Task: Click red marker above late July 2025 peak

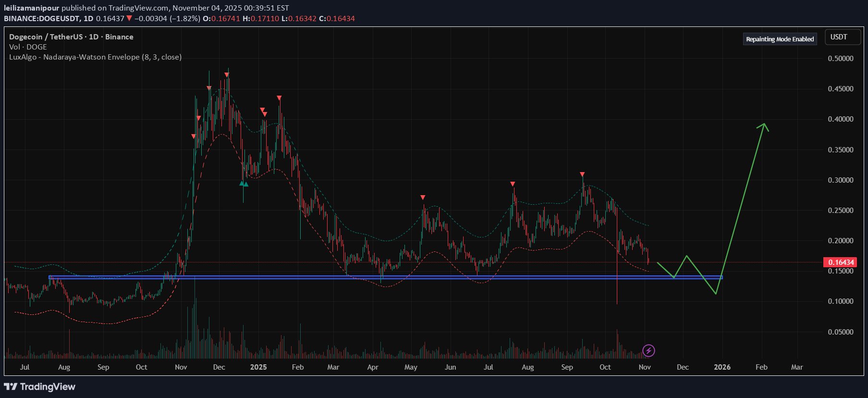Action: click(x=513, y=184)
